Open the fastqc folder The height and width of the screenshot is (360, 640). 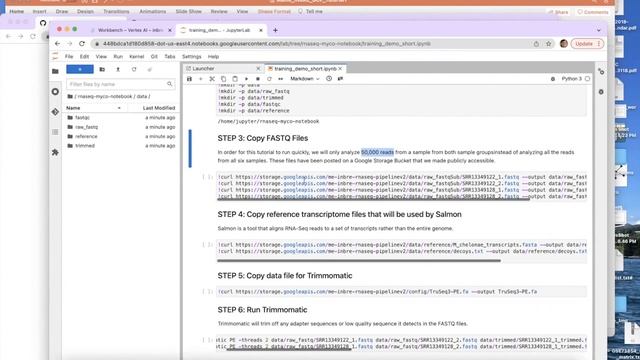coord(121,118)
